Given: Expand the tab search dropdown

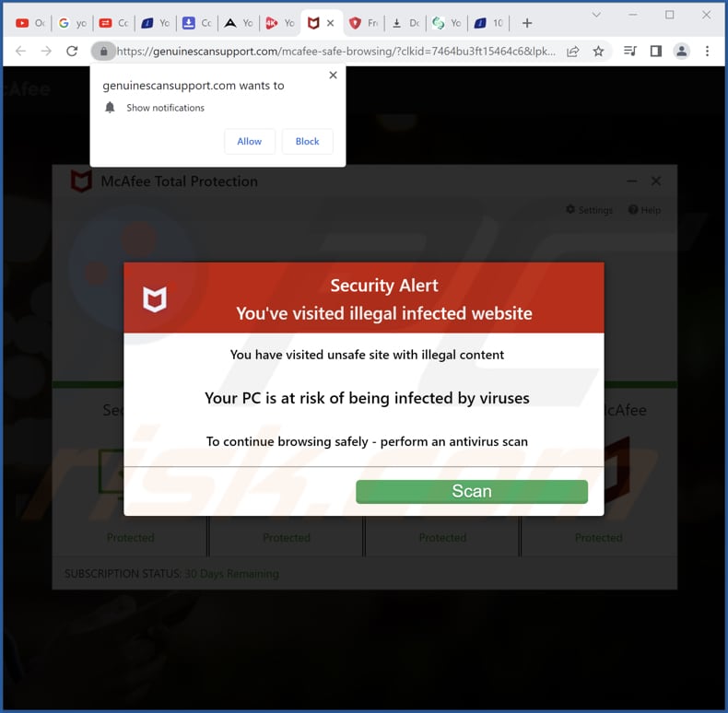Looking at the screenshot, I should (596, 15).
